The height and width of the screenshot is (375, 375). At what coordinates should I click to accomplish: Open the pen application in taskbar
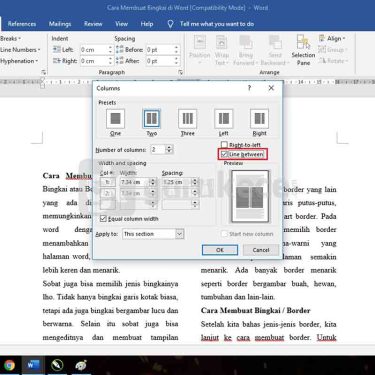tap(57, 365)
